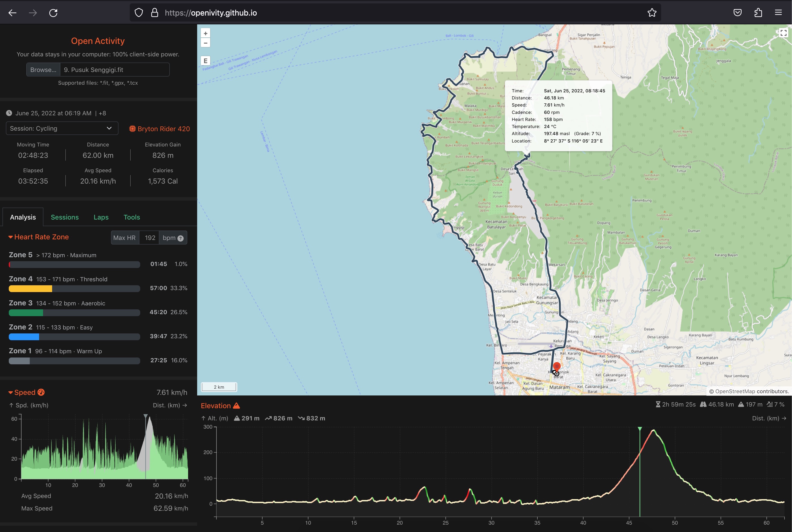792x532 pixels.
Task: Open the Tools tab
Action: pos(132,217)
